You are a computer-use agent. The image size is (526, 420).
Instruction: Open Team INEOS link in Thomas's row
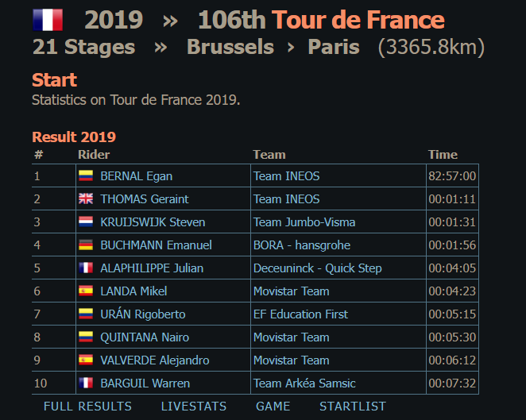point(286,199)
